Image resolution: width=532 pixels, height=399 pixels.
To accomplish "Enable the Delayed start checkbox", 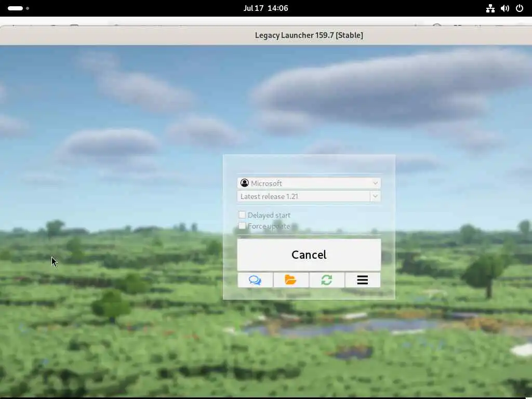I will [x=242, y=215].
